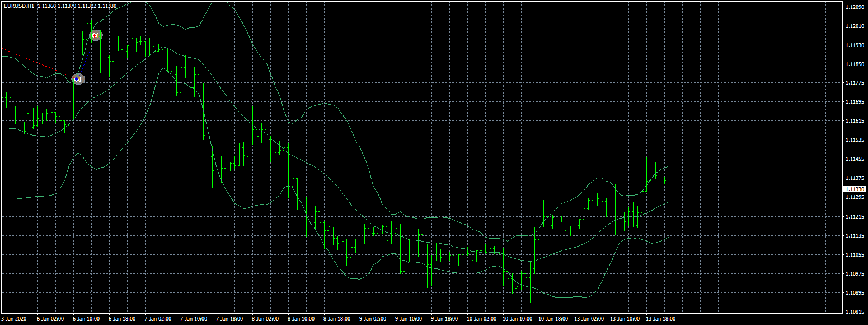Click the 1.11930 price axis label
Viewport: 868px width, 325px height.
[x=855, y=45]
